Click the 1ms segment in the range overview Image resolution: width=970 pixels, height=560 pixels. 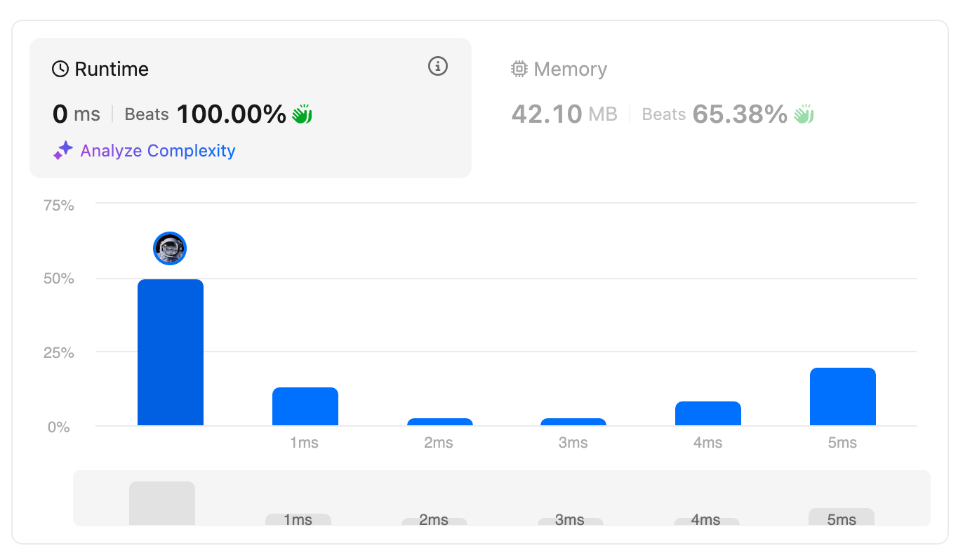pyautogui.click(x=298, y=519)
